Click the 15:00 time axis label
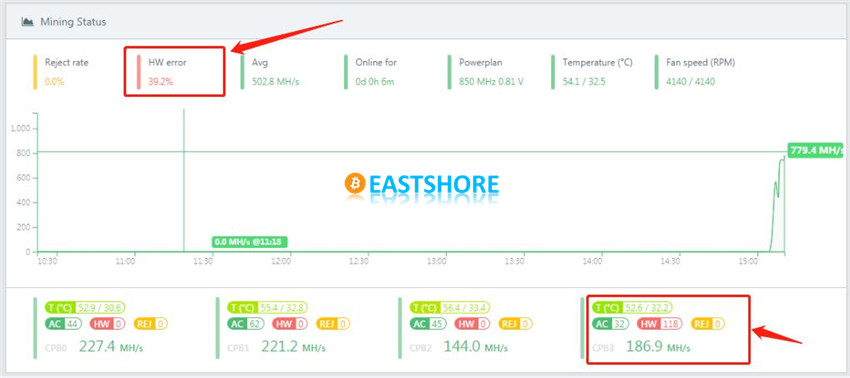This screenshot has height=378, width=850. pyautogui.click(x=749, y=261)
